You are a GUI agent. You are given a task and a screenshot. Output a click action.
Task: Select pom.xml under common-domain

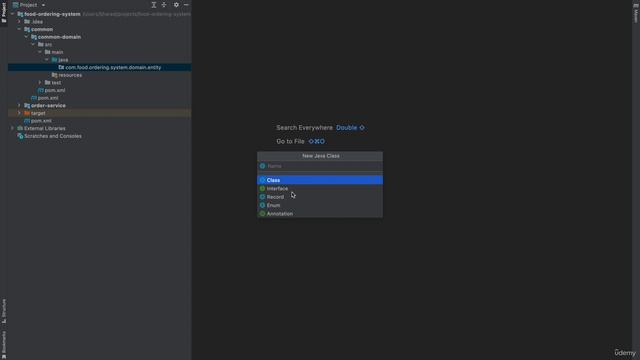55,90
